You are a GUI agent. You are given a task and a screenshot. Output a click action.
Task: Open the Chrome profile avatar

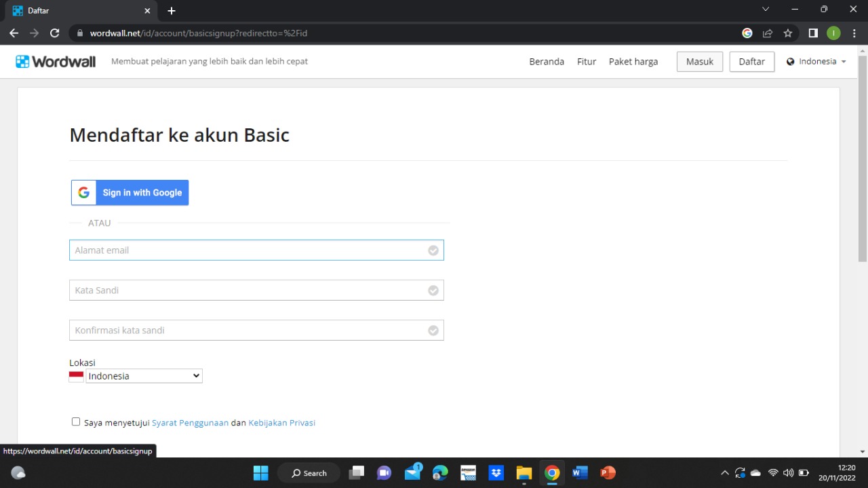[x=833, y=33]
